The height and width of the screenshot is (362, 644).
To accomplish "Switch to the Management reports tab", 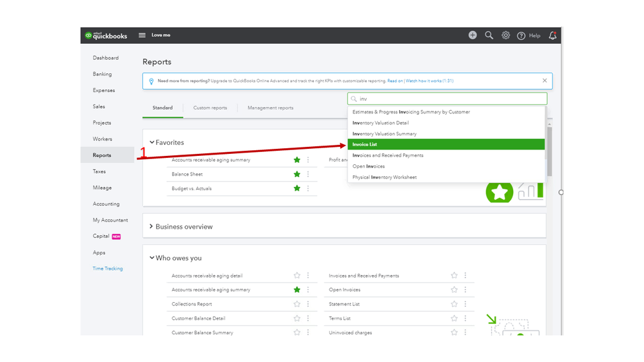I will 270,108.
